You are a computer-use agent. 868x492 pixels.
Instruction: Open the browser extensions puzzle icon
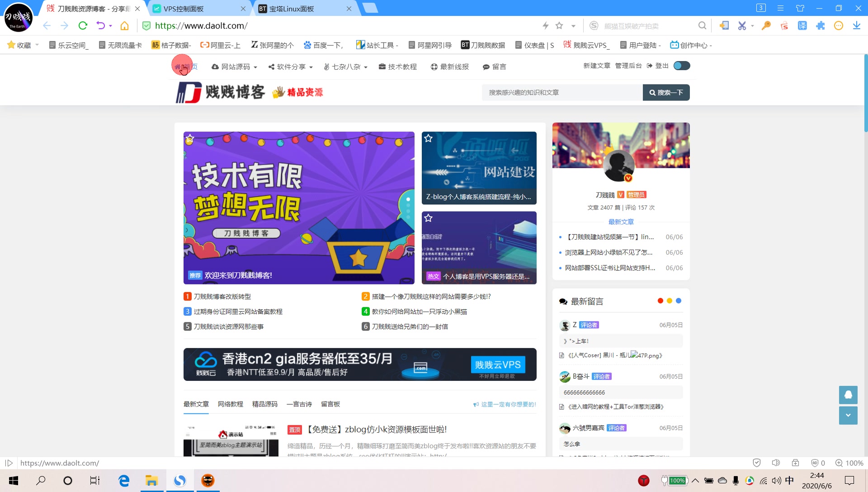820,26
